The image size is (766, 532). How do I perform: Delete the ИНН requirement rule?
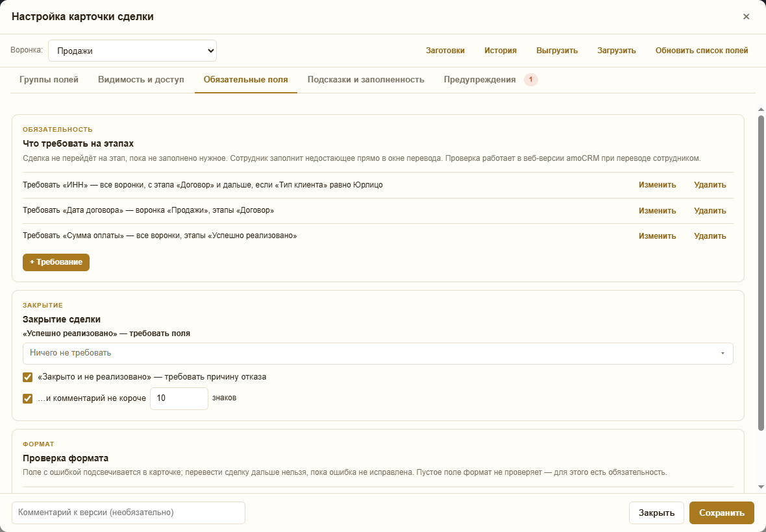coord(710,185)
